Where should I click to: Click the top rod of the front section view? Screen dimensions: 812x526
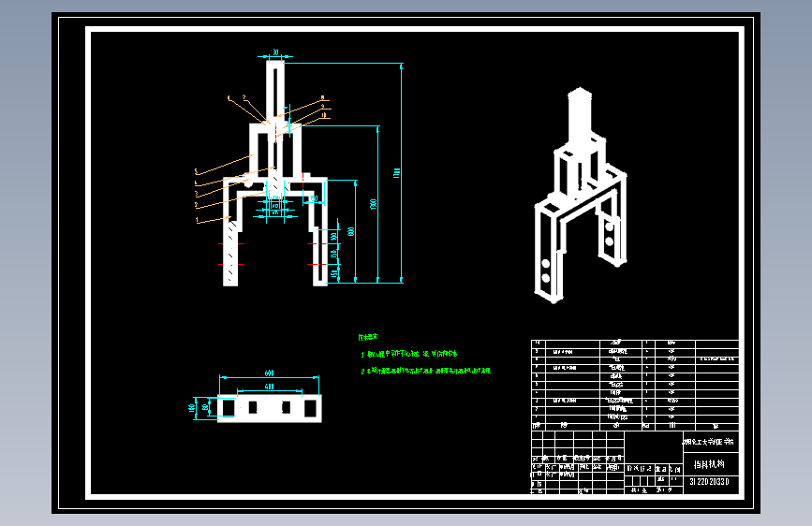point(275,91)
